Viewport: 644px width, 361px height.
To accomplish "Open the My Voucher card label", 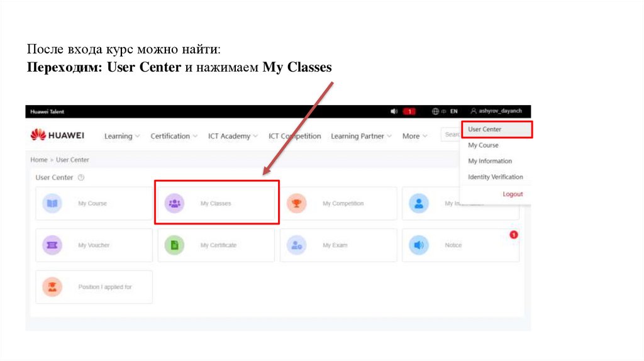I will (94, 245).
